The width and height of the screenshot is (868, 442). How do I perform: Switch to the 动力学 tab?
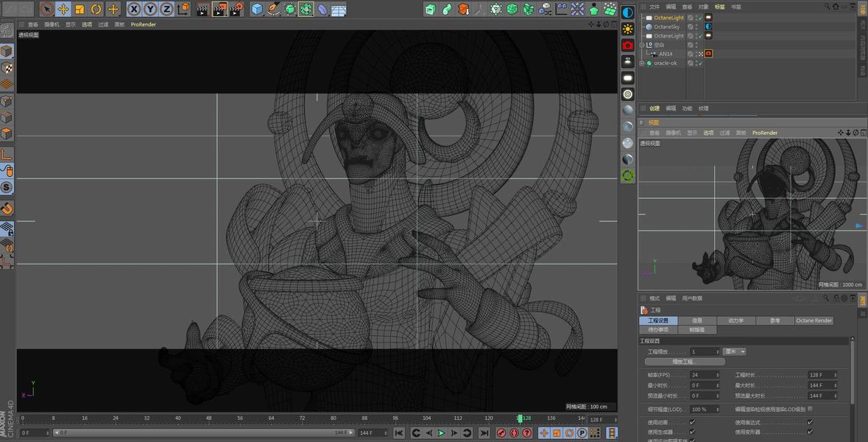pos(735,320)
